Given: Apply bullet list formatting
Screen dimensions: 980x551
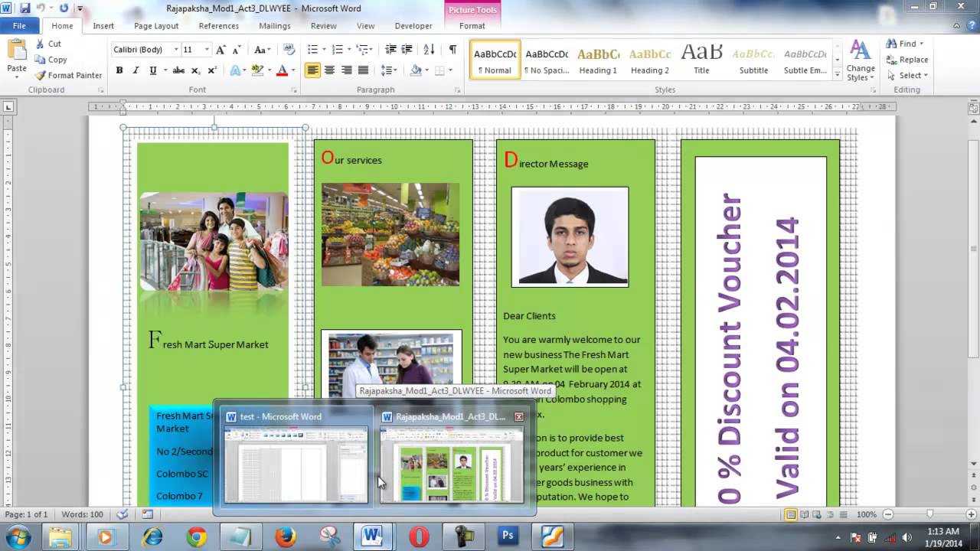Looking at the screenshot, I should [x=312, y=50].
